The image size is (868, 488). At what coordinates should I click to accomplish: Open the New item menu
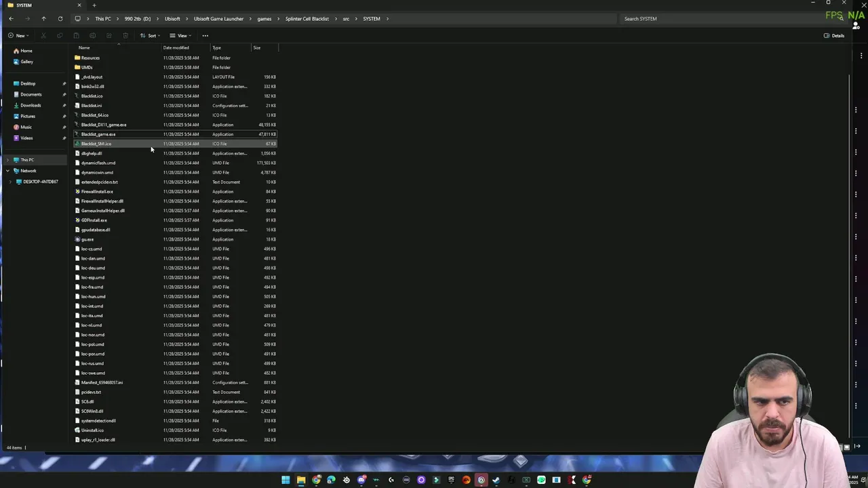[18, 35]
